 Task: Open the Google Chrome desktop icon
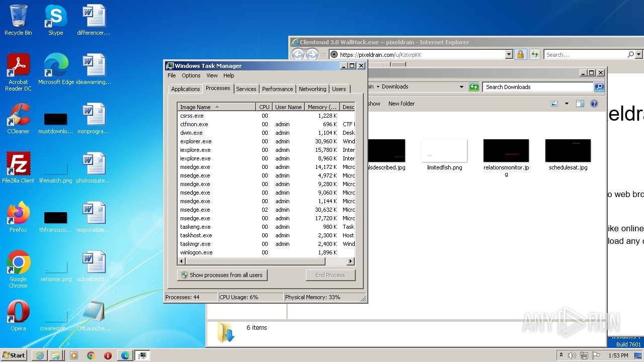[x=18, y=269]
